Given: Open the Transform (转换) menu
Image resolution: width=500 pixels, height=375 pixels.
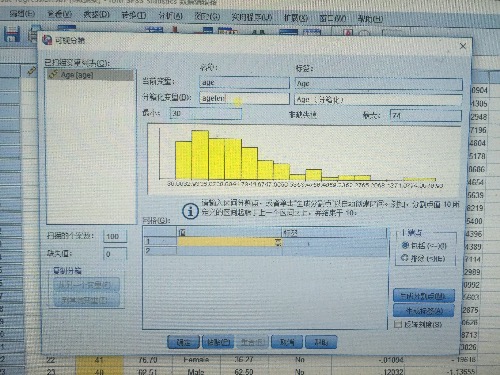Looking at the screenshot, I should tap(133, 15).
